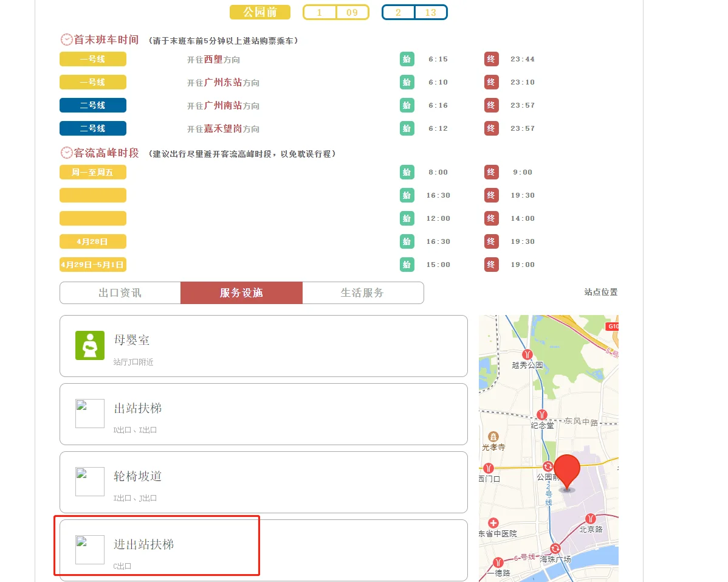Open the 站点位置 link
728x582 pixels.
click(x=600, y=293)
